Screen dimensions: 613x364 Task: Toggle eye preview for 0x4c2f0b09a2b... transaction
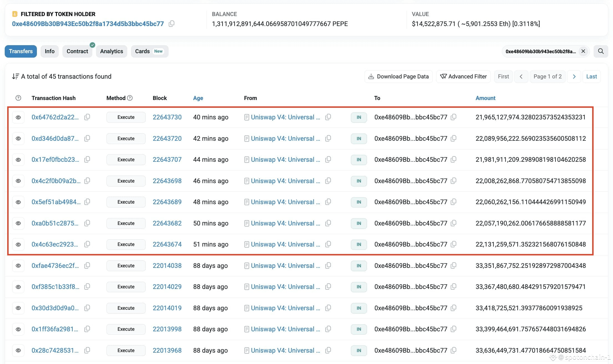pyautogui.click(x=18, y=181)
